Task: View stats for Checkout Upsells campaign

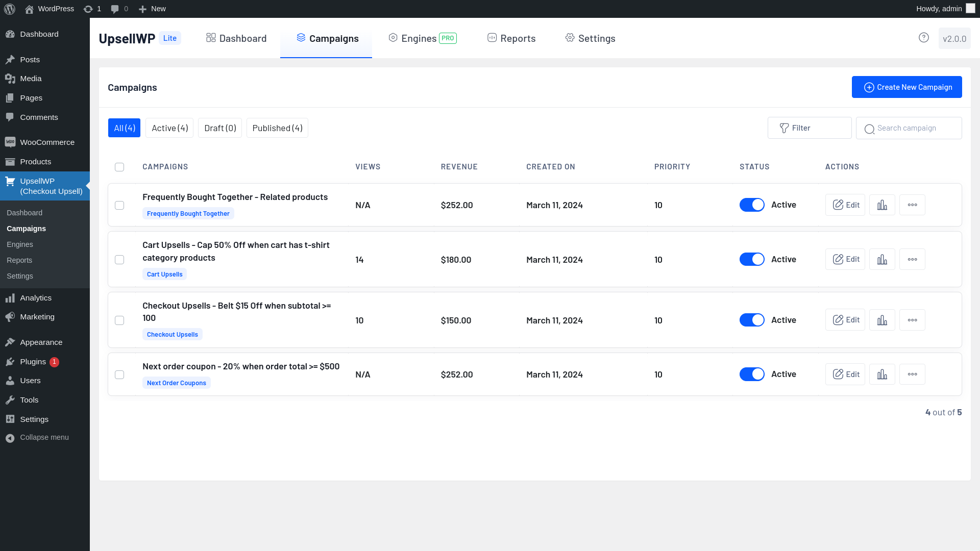Action: tap(882, 320)
